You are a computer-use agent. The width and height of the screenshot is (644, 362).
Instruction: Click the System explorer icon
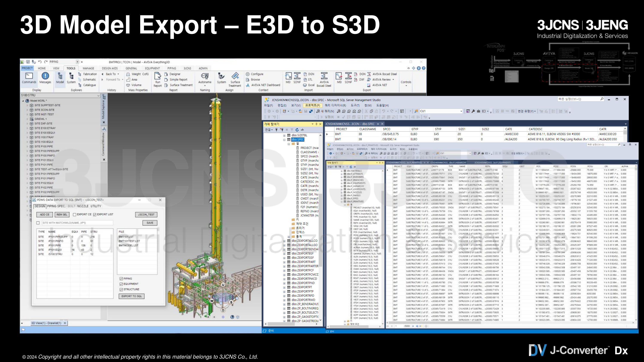click(x=71, y=78)
